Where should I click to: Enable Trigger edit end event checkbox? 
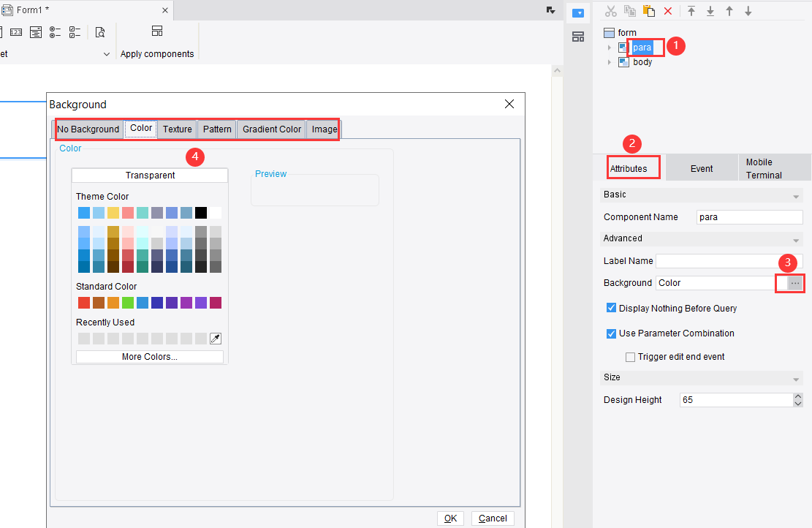(x=630, y=357)
